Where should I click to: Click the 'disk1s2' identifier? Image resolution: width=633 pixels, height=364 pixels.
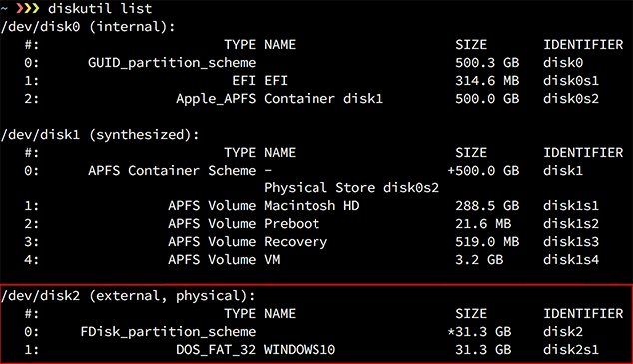pyautogui.click(x=571, y=223)
